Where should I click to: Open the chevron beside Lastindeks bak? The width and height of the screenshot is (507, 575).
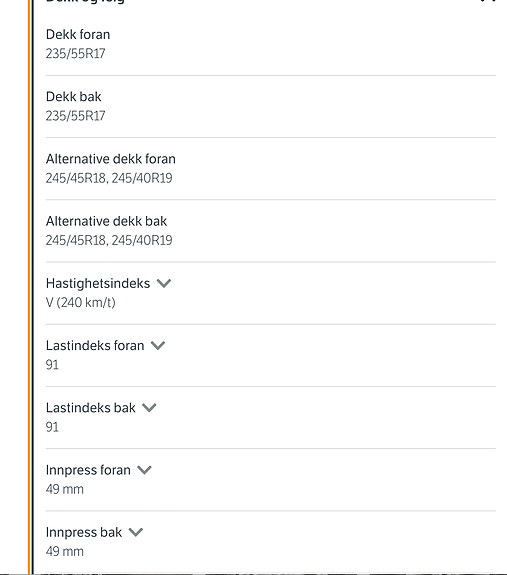coord(149,408)
